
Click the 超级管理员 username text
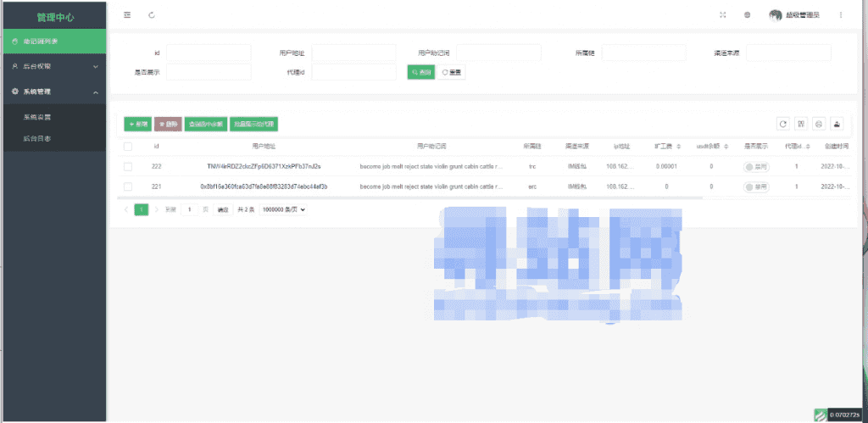coord(803,15)
